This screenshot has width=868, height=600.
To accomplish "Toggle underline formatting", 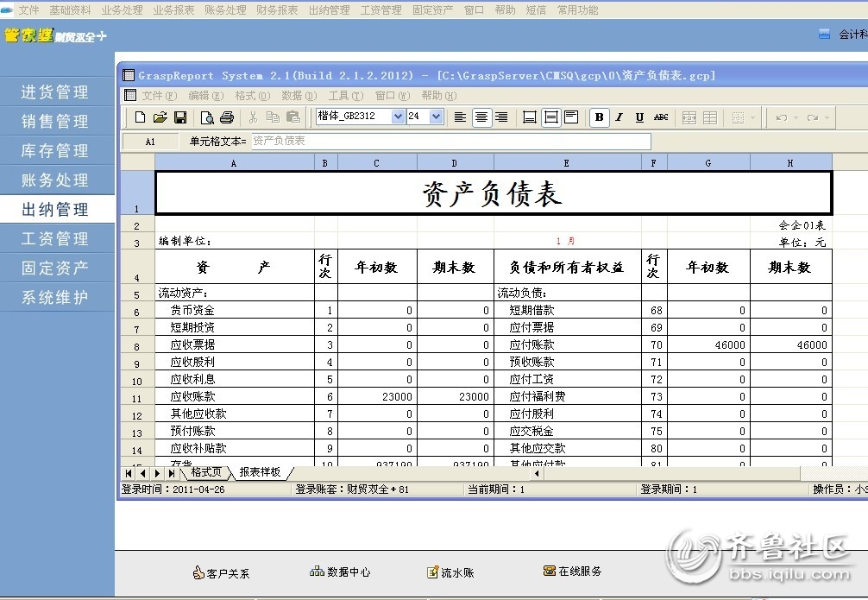I will coord(639,117).
